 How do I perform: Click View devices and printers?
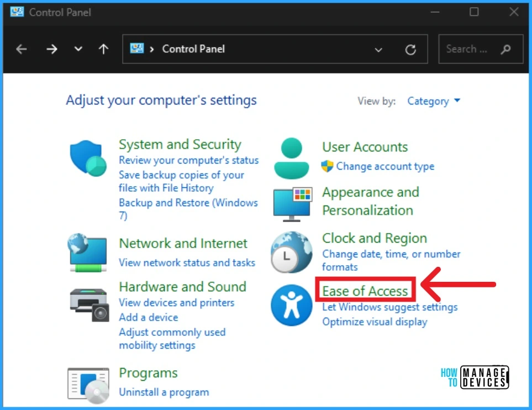(176, 302)
